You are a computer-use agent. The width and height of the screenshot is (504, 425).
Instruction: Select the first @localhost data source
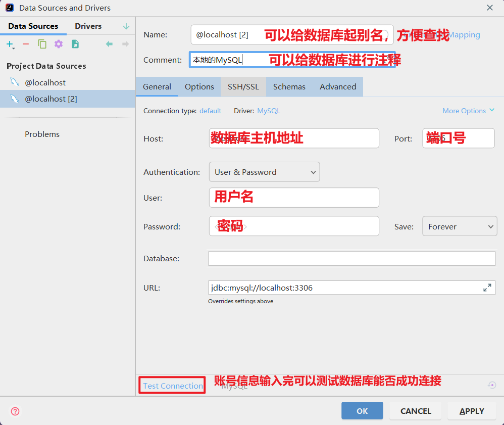(68, 83)
